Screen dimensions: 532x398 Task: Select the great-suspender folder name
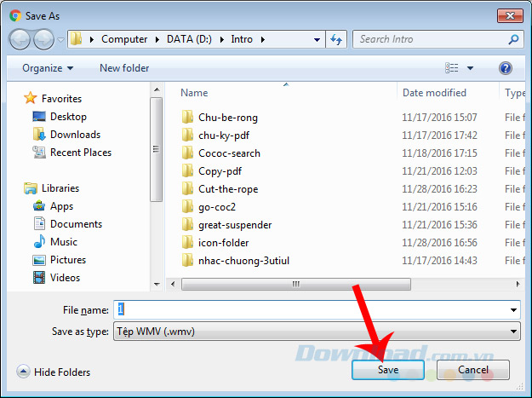[235, 225]
